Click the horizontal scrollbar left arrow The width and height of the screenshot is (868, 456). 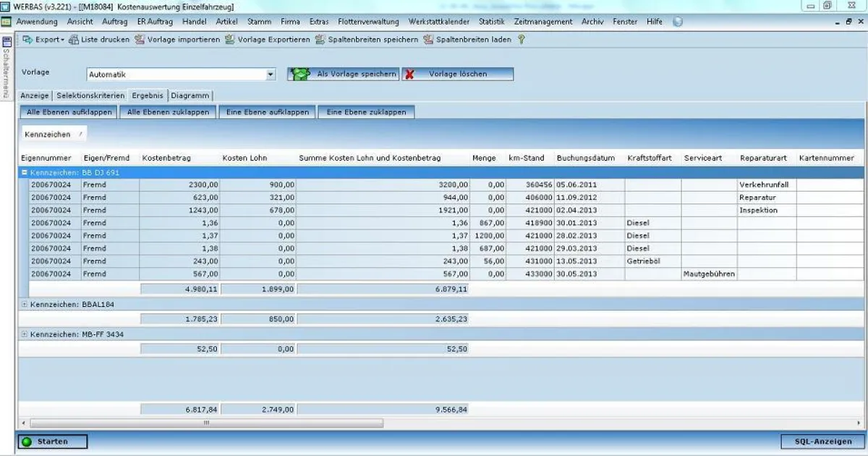(x=23, y=423)
